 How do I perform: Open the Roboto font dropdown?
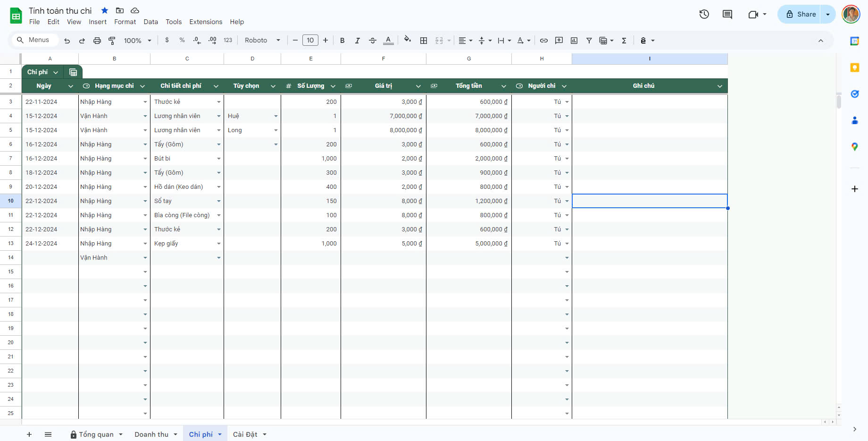(x=262, y=41)
